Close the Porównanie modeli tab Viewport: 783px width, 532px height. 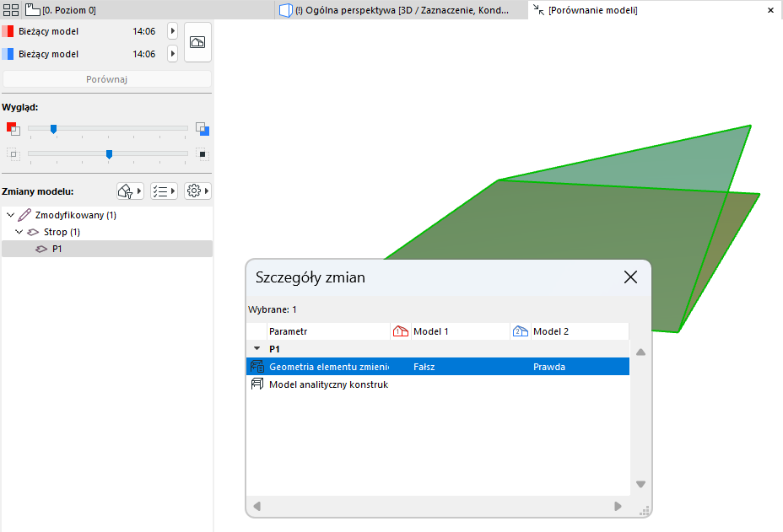tap(770, 10)
